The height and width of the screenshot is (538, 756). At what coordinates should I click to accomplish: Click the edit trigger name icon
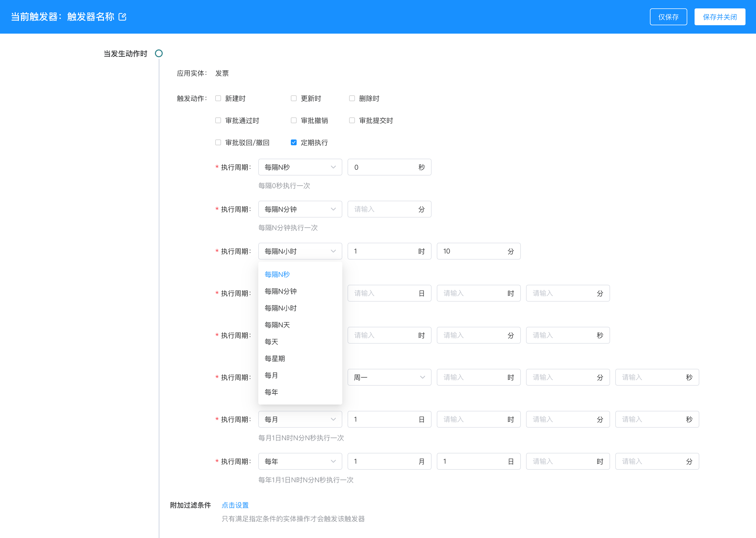(122, 17)
